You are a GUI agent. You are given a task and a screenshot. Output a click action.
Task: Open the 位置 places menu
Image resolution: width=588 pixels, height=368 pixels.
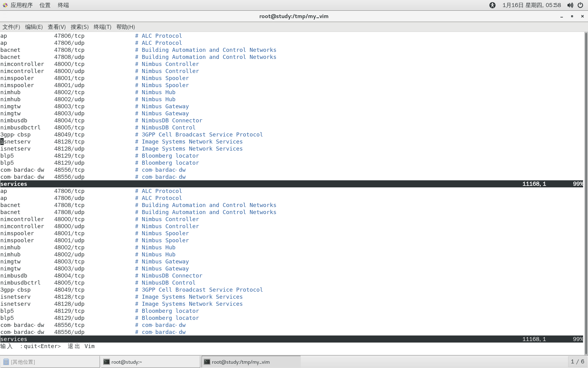[x=45, y=5]
